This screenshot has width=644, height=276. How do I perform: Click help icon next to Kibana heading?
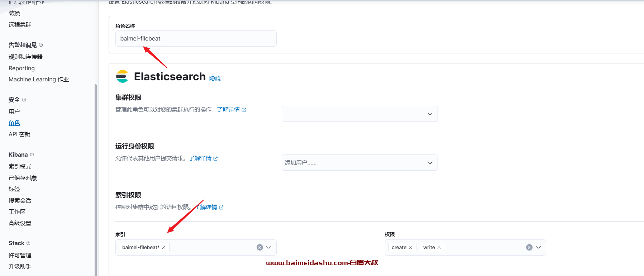pos(32,154)
